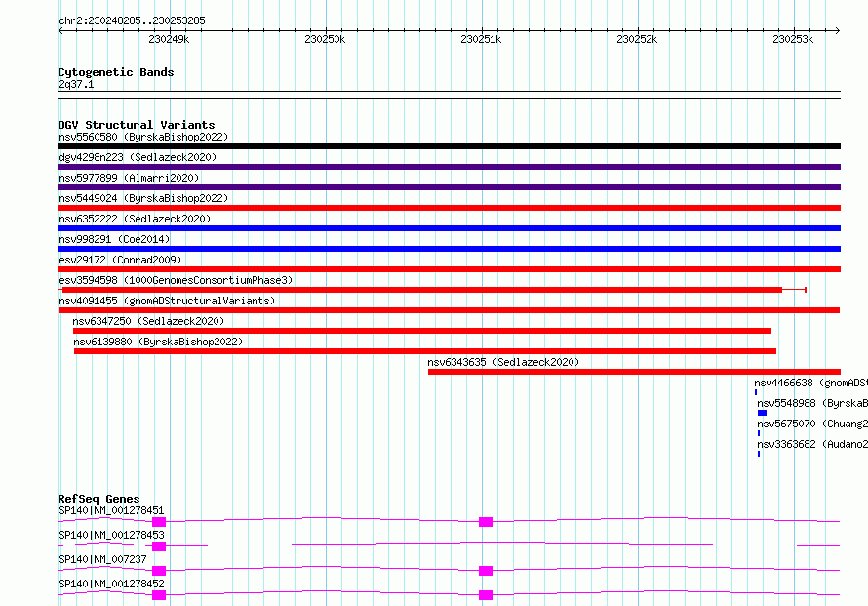Select the black nsv5560580 variant bar
The height and width of the screenshot is (606, 868).
click(449, 146)
